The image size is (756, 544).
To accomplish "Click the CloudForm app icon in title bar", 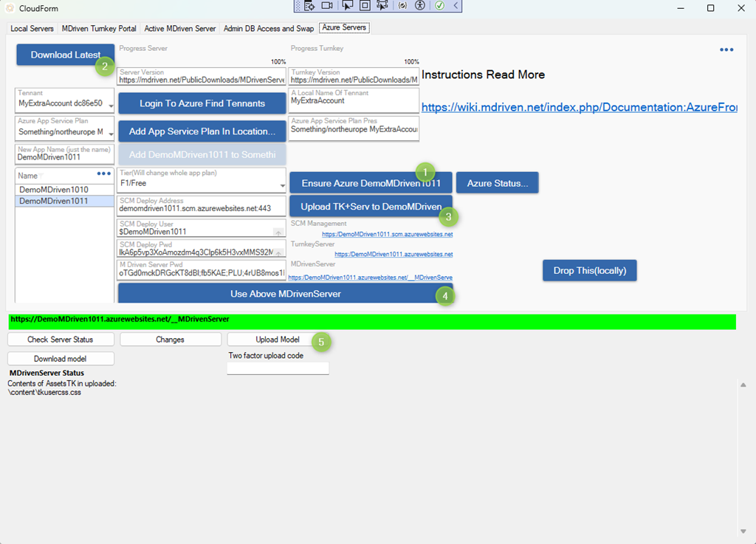I will 10,8.
